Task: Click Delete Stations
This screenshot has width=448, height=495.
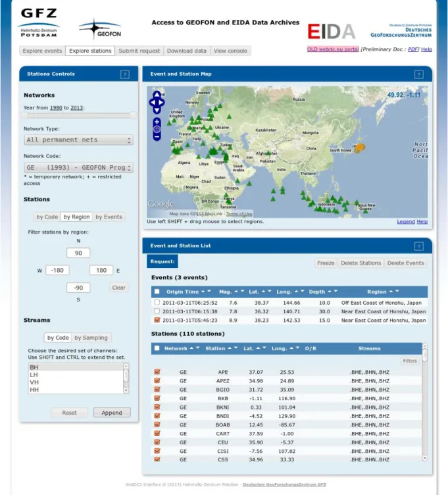Action: click(x=361, y=263)
